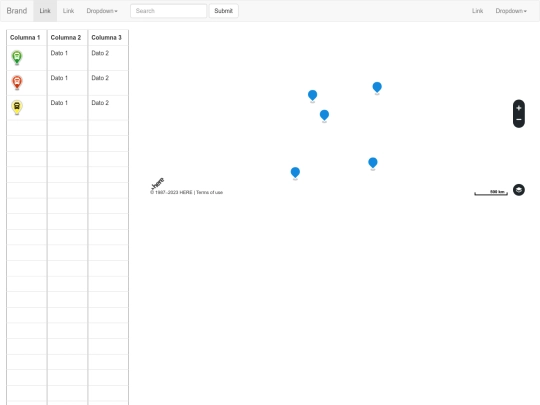Select the bottom-left blue map pin
Screen dimensions: 540x405
point(295,173)
